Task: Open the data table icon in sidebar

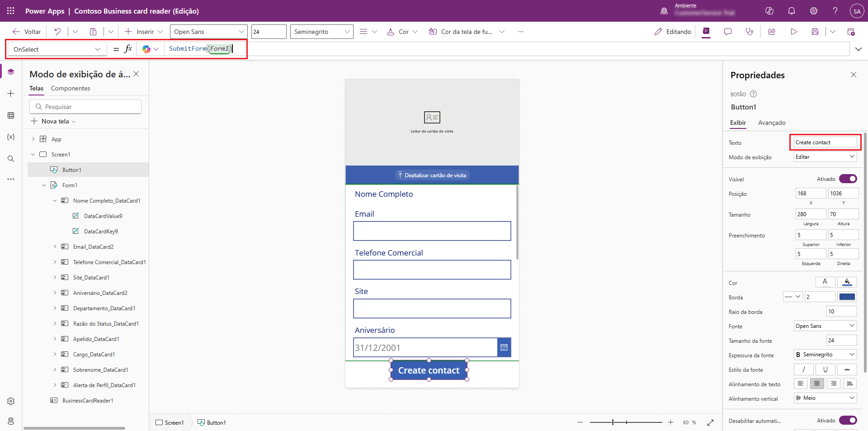Action: click(x=11, y=115)
